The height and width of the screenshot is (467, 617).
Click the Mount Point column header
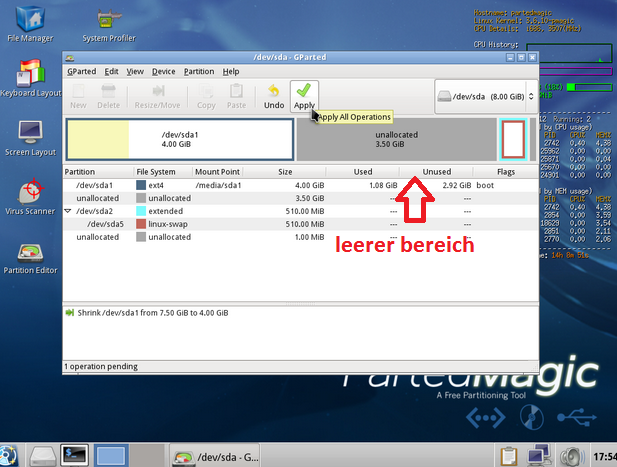(x=218, y=172)
